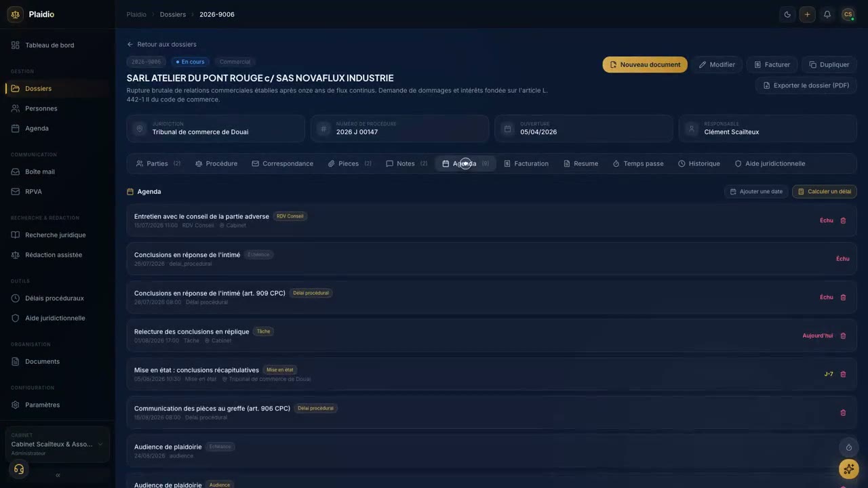Image resolution: width=868 pixels, height=488 pixels.
Task: Open notifications bell icon
Action: (x=827, y=14)
